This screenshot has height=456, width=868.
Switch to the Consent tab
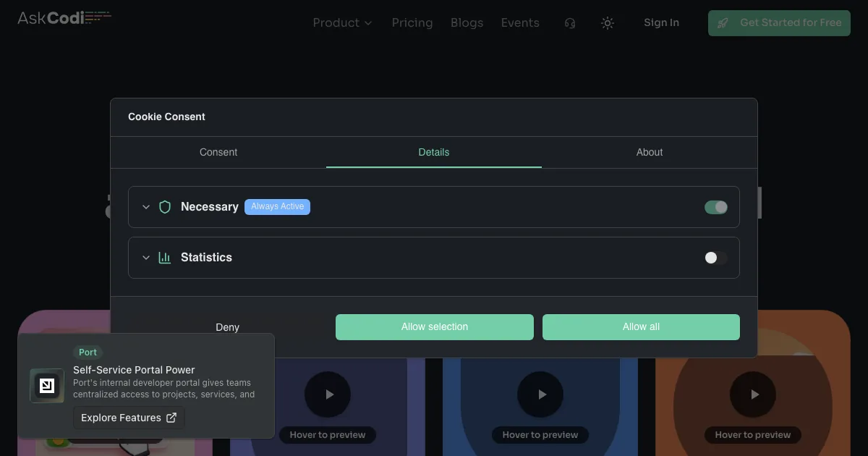point(218,152)
